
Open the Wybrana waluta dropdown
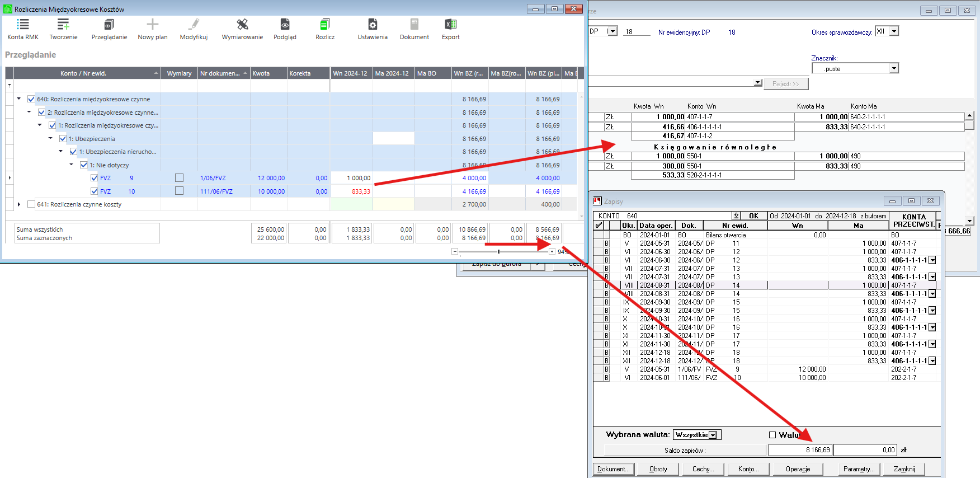click(713, 435)
